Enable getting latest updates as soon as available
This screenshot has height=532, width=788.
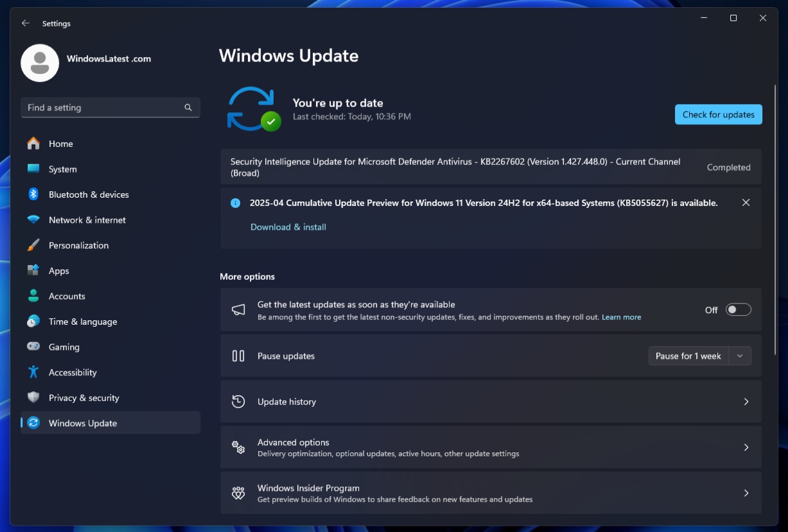click(737, 309)
